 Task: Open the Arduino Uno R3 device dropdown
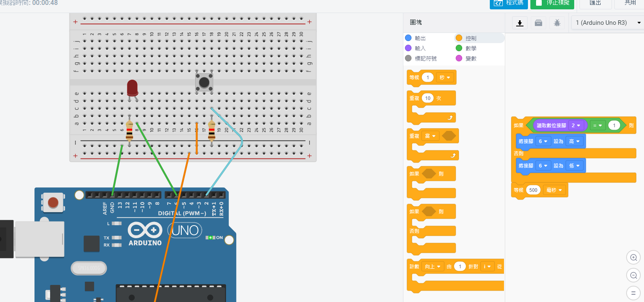coord(607,23)
